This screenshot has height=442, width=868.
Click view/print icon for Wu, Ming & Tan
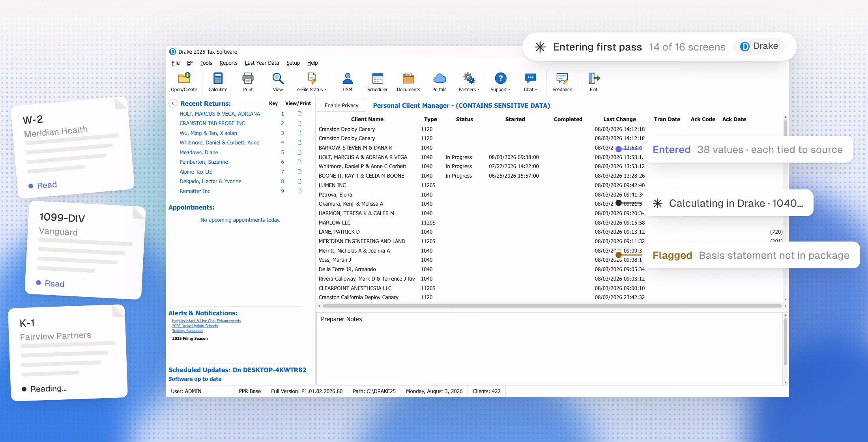299,133
